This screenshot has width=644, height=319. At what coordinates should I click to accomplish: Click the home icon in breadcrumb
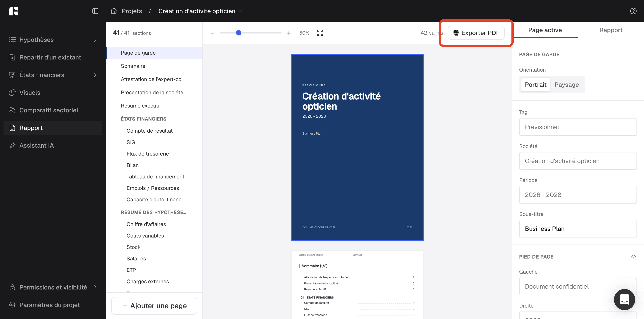click(114, 11)
